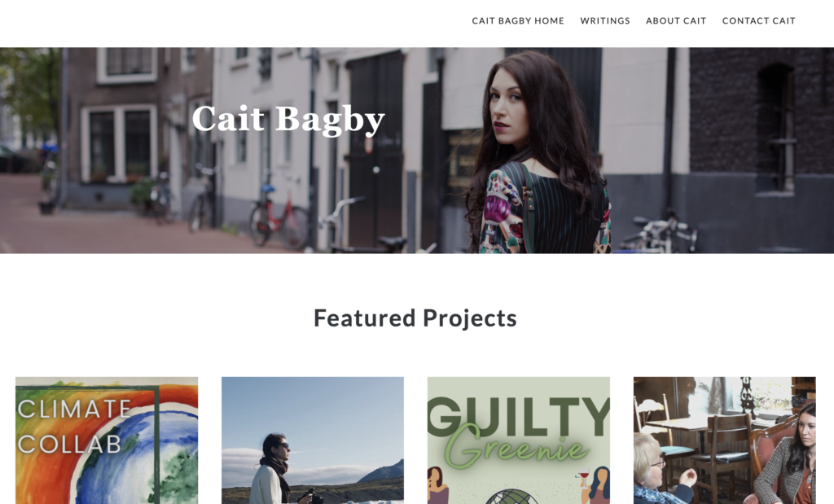Click the green Greenie script lettering
This screenshot has height=504, width=834.
pyautogui.click(x=516, y=446)
